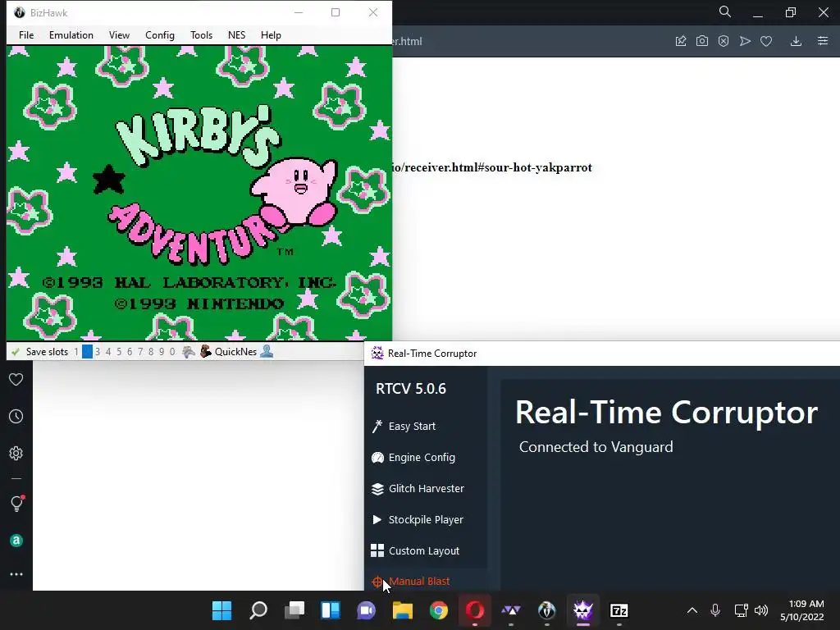Screen dimensions: 840x630
Task: Select save slot 6 in BizHawk
Action: point(130,352)
